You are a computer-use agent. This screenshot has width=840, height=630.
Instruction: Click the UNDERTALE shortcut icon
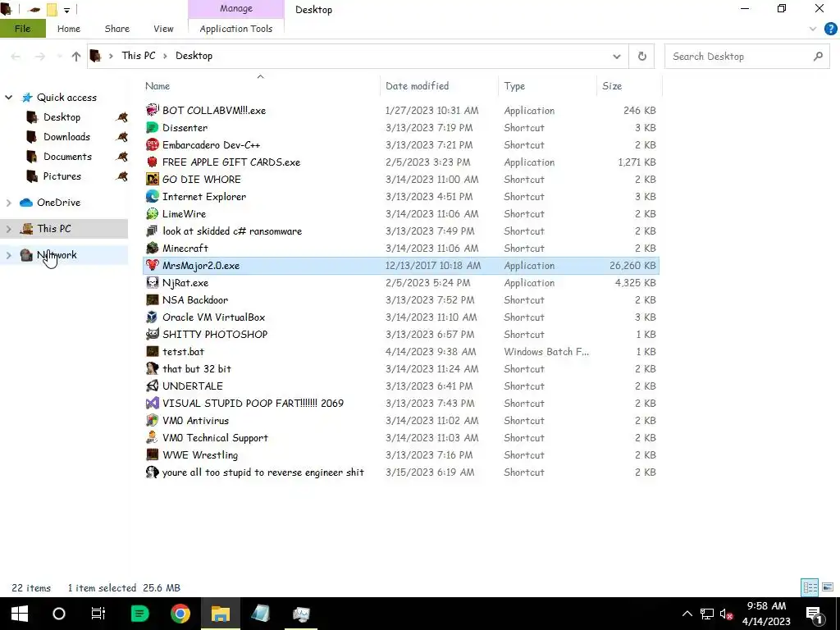pos(152,386)
